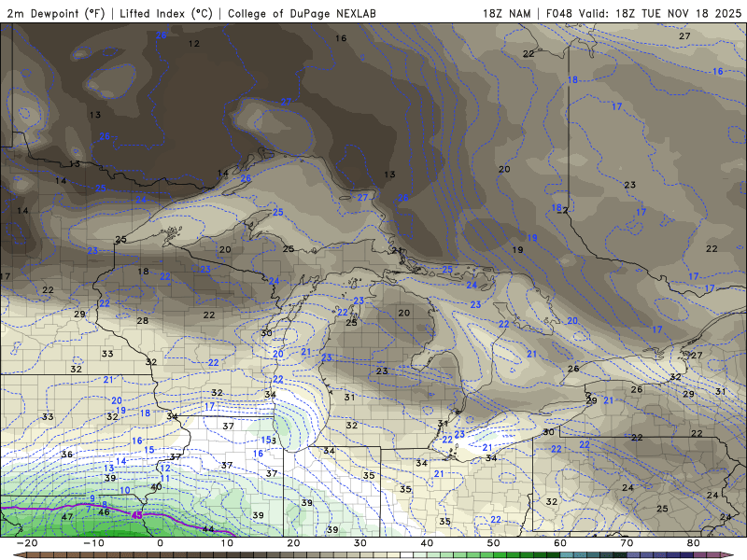Click the "36" dewpoint value on the map
The width and height of the screenshot is (747, 560).
66,455
